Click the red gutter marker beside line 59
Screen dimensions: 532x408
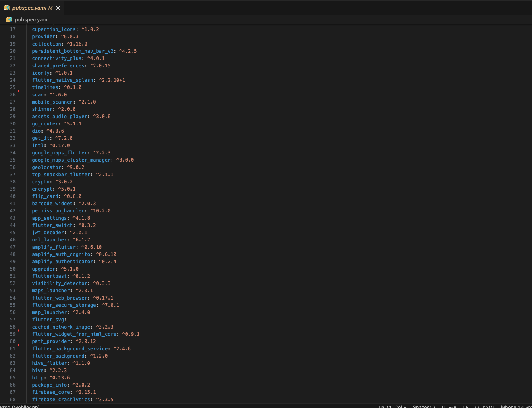[18, 331]
